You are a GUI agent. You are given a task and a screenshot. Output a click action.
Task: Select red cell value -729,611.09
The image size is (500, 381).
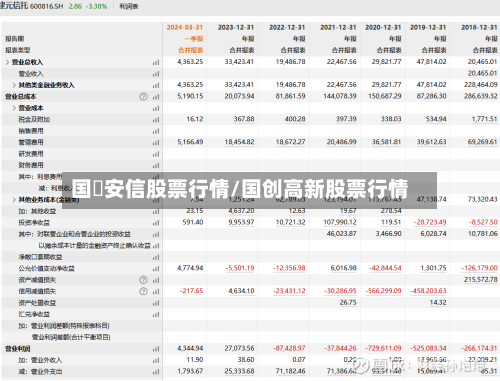383,348
